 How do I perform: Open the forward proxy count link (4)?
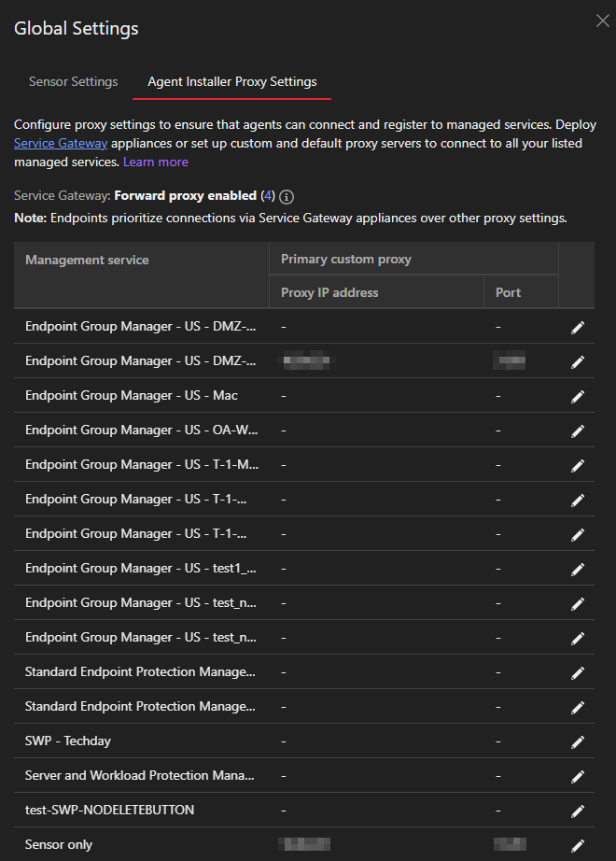(x=268, y=196)
